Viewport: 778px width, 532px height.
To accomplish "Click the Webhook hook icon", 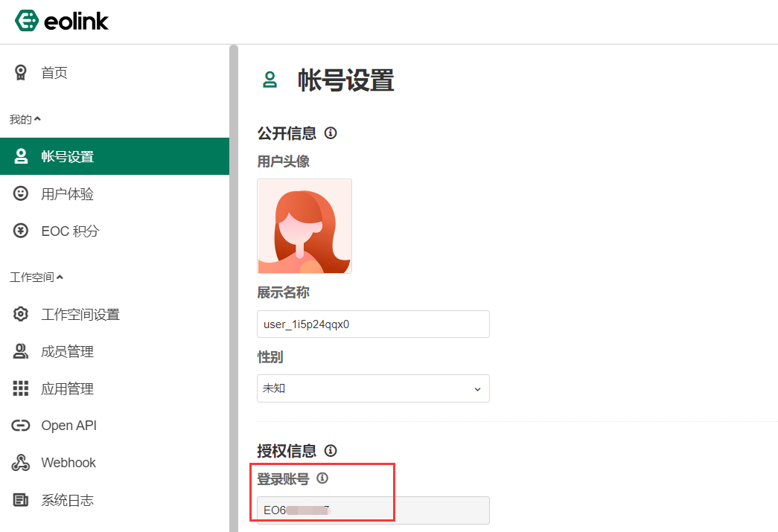I will [x=21, y=463].
